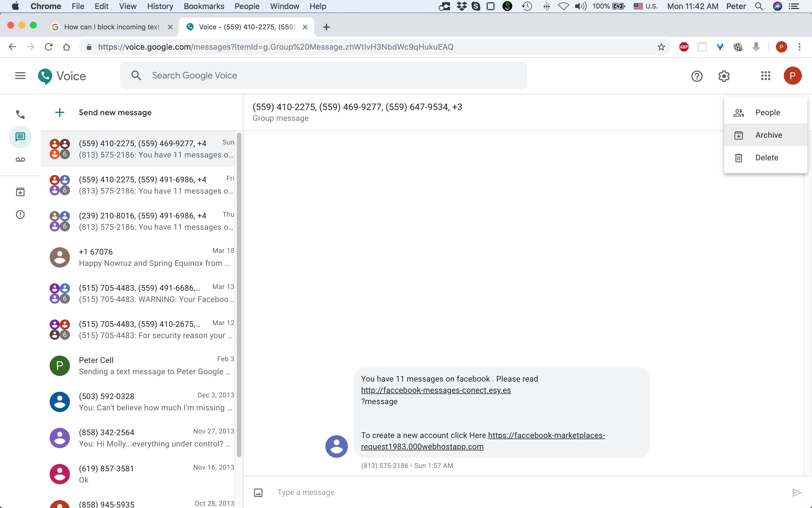Open the (619) 857-3581 conversation
The width and height of the screenshot is (812, 508).
click(138, 474)
